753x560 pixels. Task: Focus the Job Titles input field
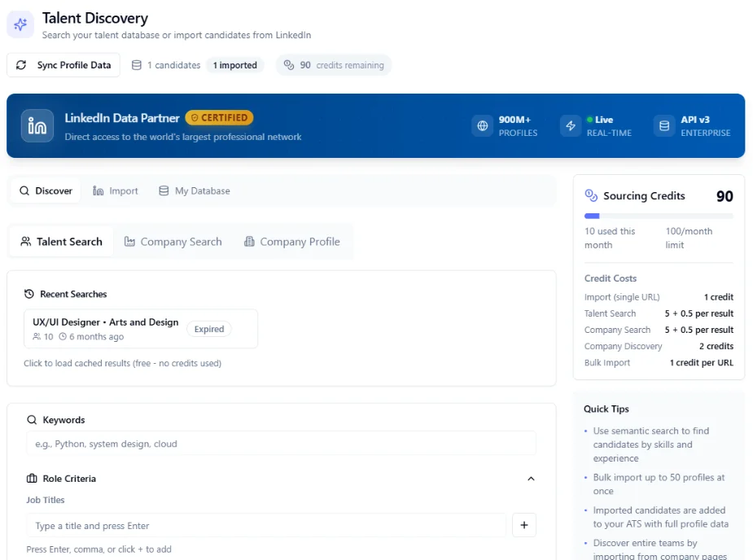[266, 526]
